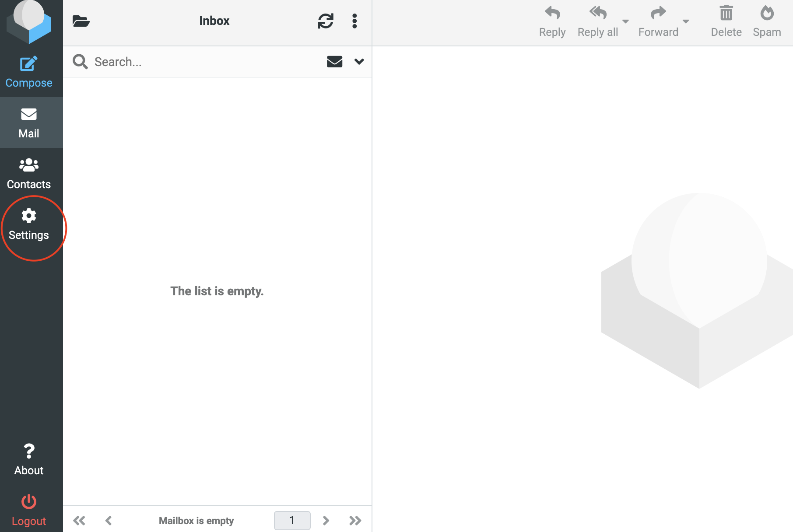This screenshot has width=793, height=532.
Task: Open the folder list icon
Action: (81, 21)
